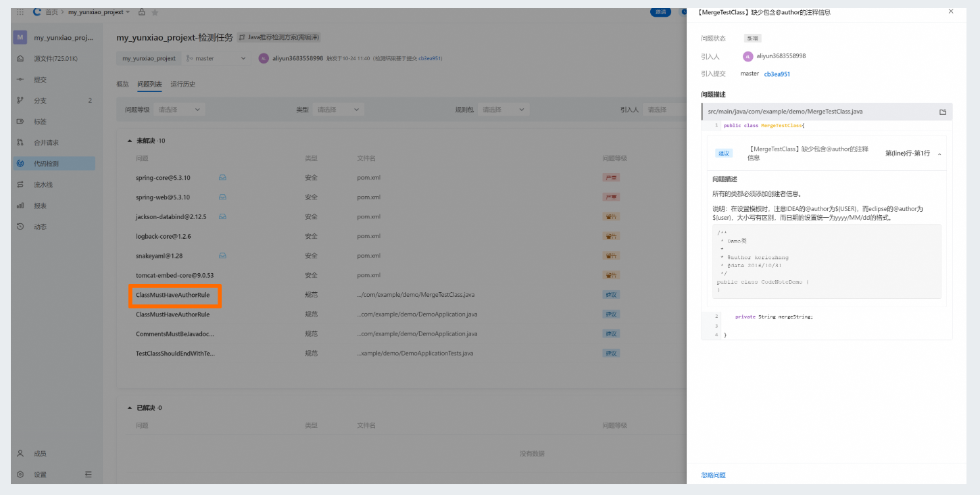Open issue tomcat-embed-core@9.0.53
Image resolution: width=980 pixels, height=495 pixels.
pyautogui.click(x=174, y=275)
